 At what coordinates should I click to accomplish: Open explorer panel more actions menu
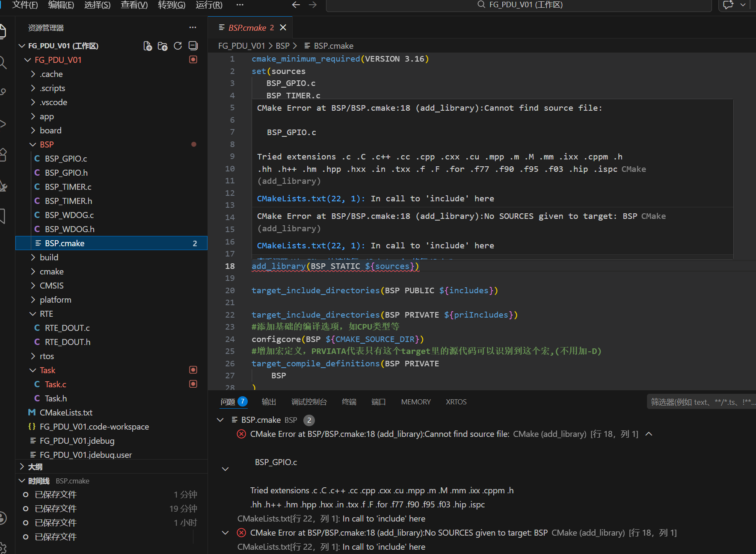tap(193, 28)
